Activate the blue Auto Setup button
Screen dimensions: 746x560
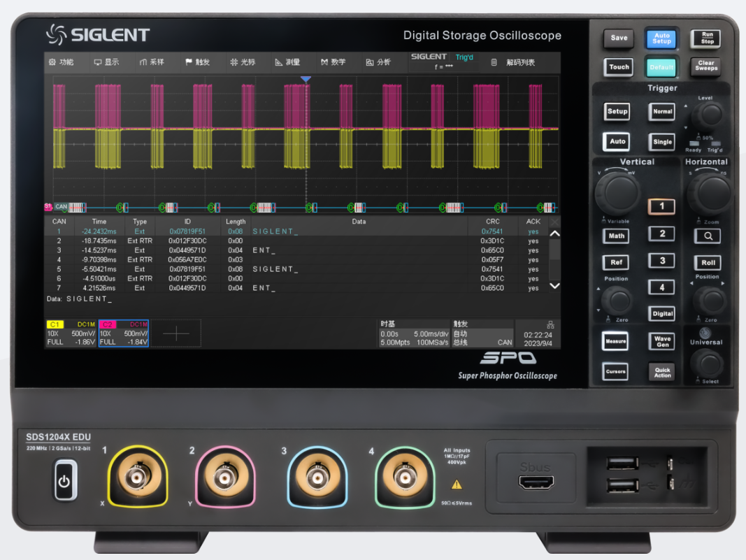(661, 38)
